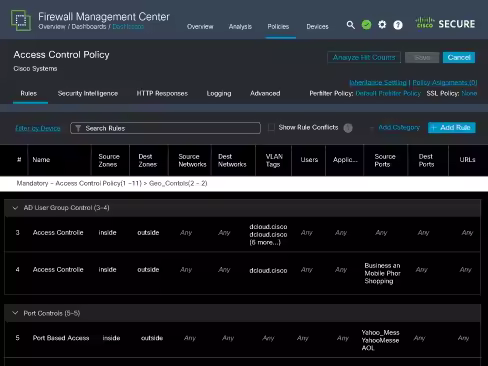Click the SSL Policy None link

[469, 93]
